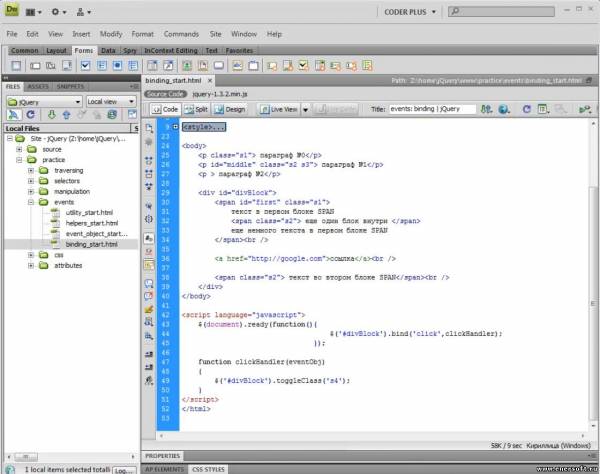Select helpers_start.html in file tree
This screenshot has width=600, height=474.
point(92,223)
